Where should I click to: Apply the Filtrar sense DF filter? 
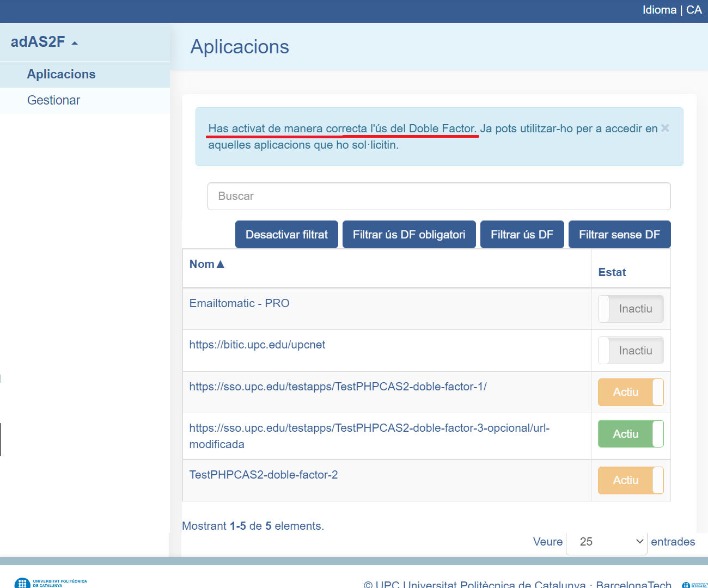coord(619,235)
